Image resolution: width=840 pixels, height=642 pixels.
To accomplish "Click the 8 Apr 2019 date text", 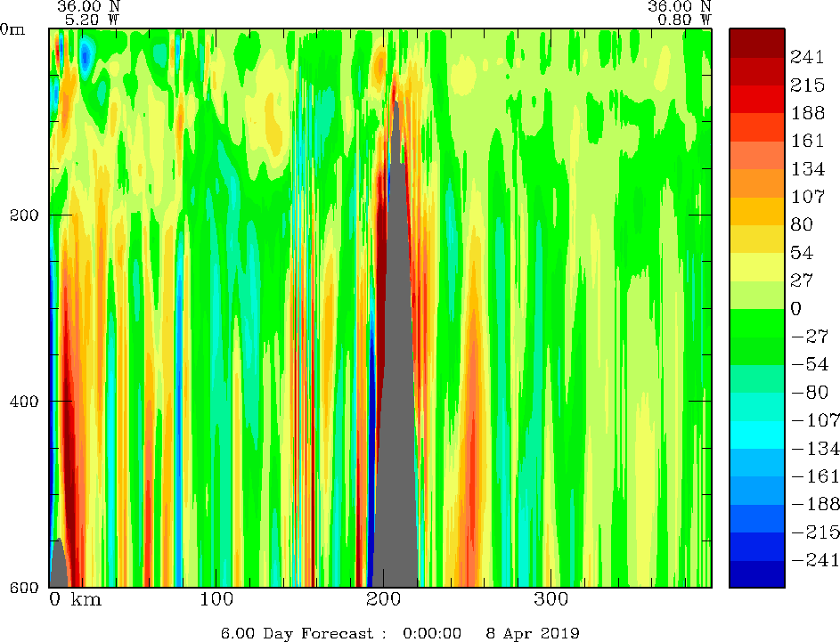I will 533,633.
